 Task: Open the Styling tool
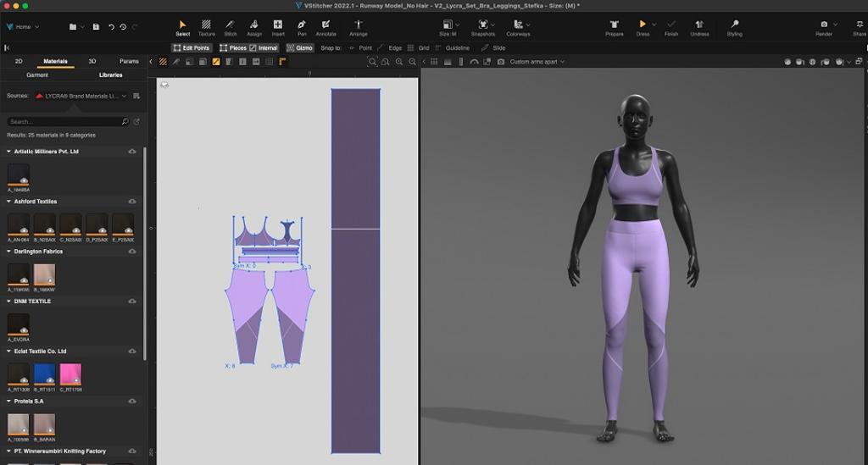(734, 27)
